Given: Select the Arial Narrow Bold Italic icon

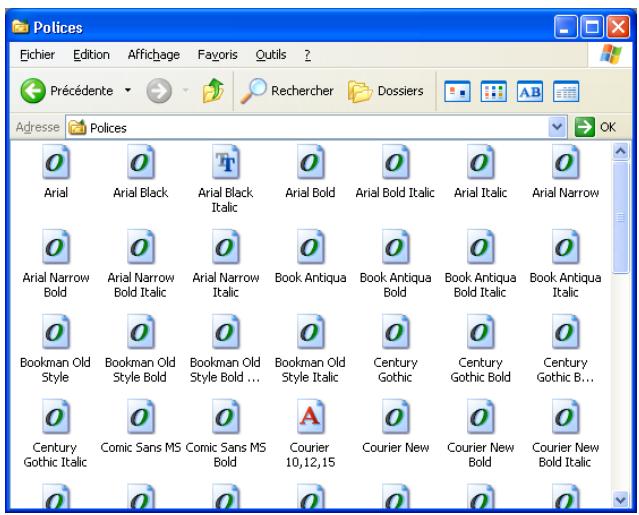Looking at the screenshot, I should (x=141, y=247).
